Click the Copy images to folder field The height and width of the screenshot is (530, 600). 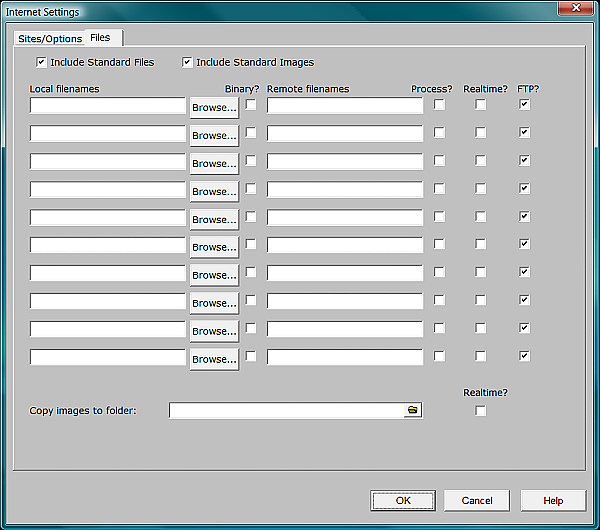click(x=286, y=410)
